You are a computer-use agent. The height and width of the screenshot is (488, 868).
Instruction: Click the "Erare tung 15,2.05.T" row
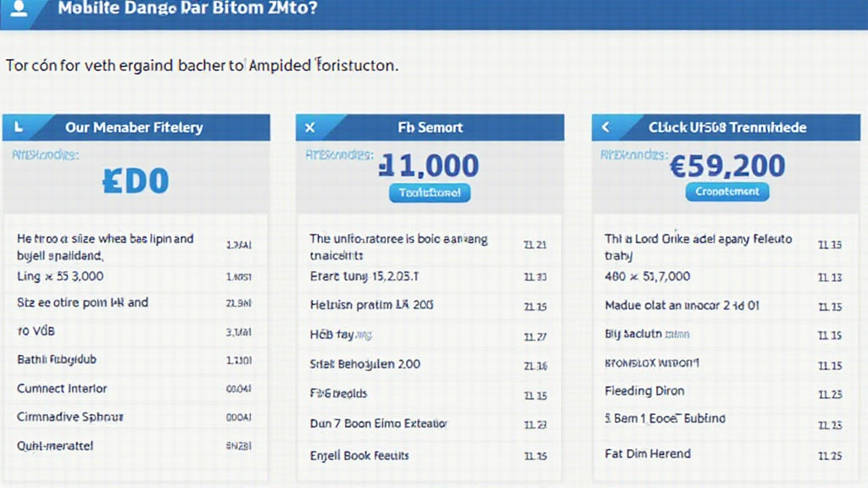[364, 276]
